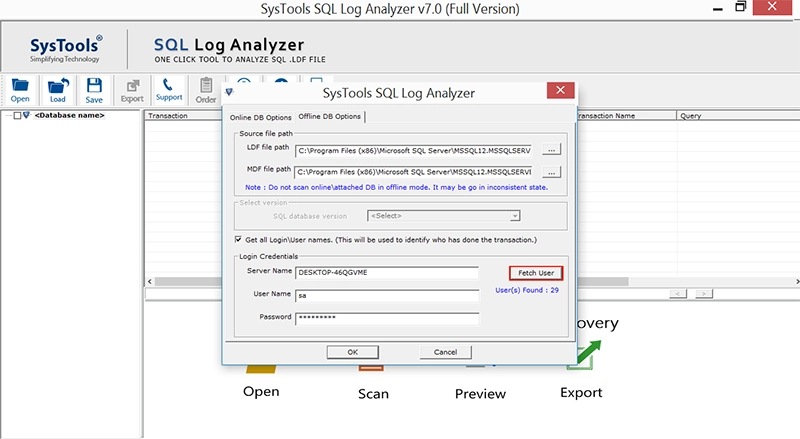This screenshot has height=439, width=800.
Task: Click the MDF file path field
Action: tap(414, 172)
